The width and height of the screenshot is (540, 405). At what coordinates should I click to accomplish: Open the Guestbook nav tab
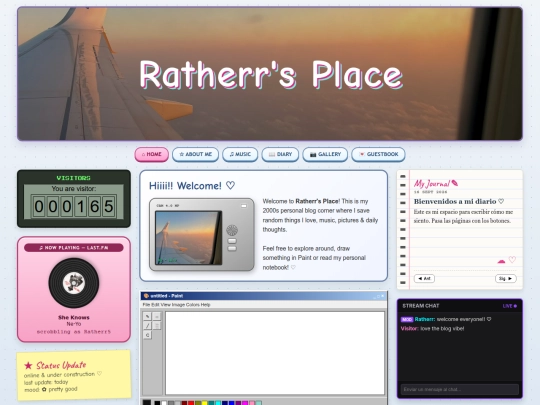pyautogui.click(x=378, y=154)
